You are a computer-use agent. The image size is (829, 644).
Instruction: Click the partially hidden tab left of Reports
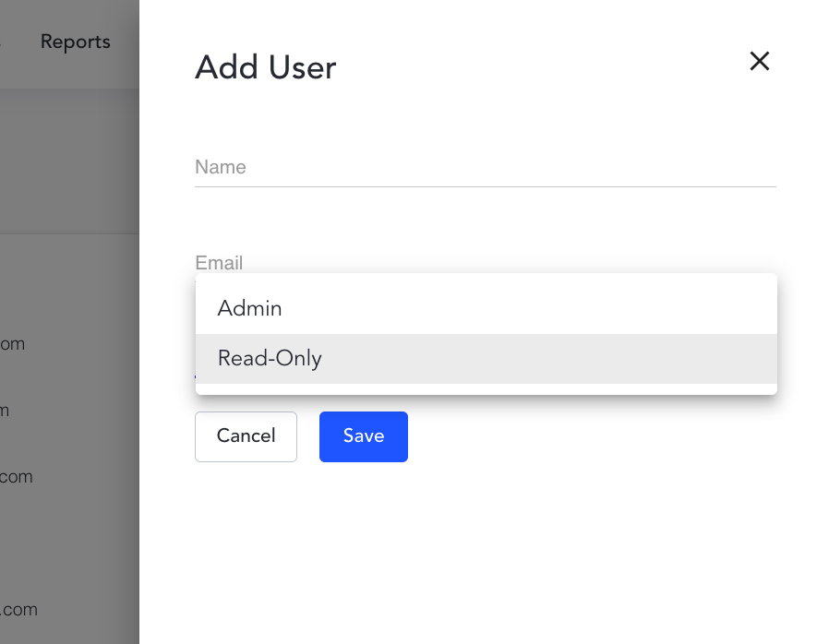coord(2,42)
